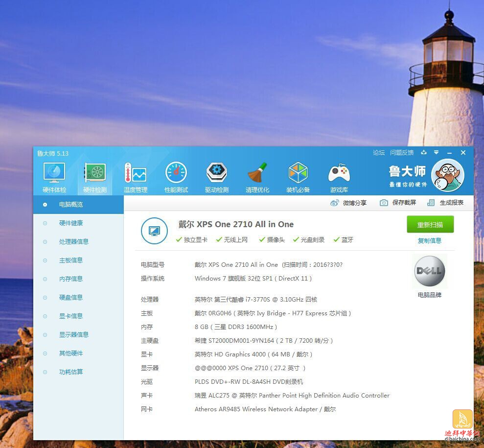
Task: Minimize the 鲁大师 window
Action: click(449, 153)
